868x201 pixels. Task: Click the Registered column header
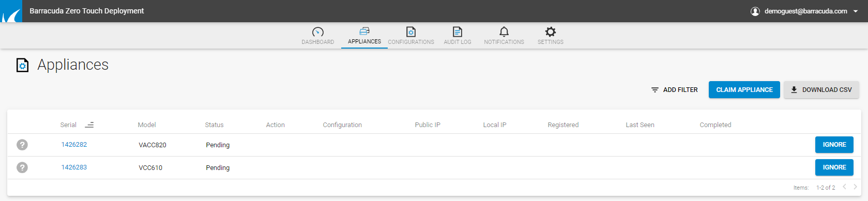click(x=563, y=125)
